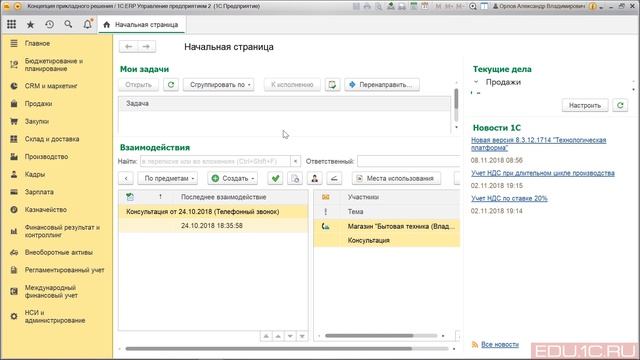The width and height of the screenshot is (640, 360).
Task: Click the Перенаправить button
Action: [382, 84]
